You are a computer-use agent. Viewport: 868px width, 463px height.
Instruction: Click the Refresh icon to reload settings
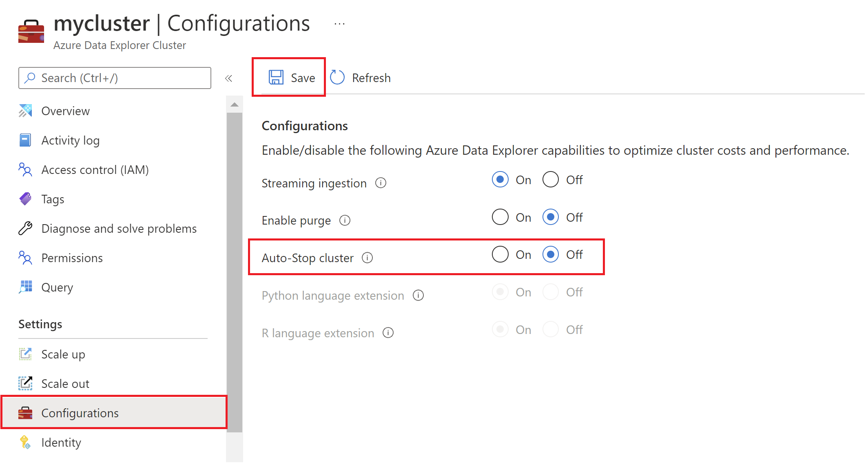point(339,78)
